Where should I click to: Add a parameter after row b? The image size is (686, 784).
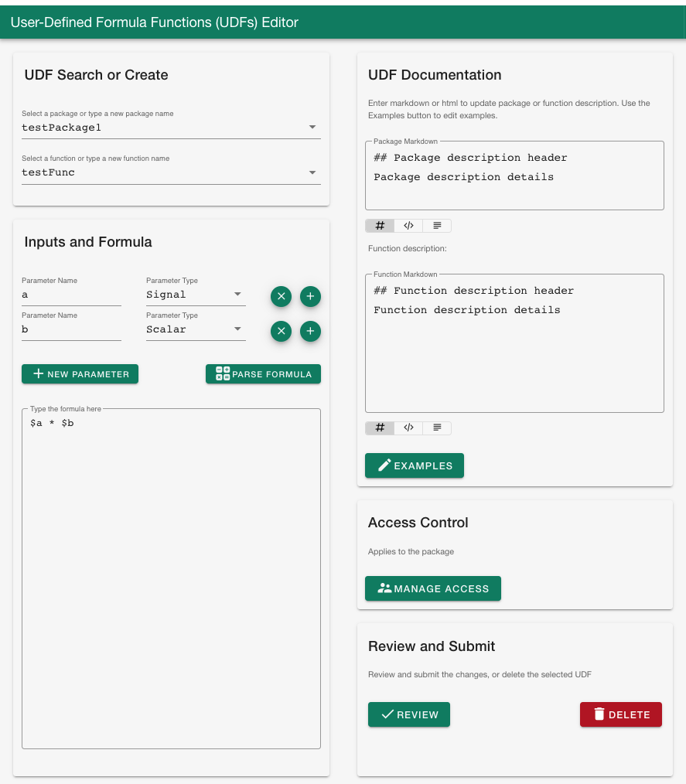point(310,331)
